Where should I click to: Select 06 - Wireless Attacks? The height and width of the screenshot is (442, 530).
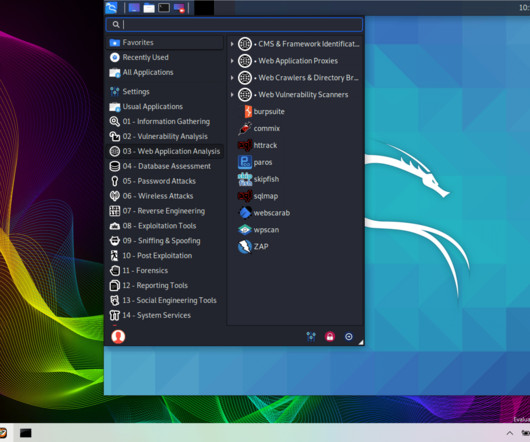(165, 196)
